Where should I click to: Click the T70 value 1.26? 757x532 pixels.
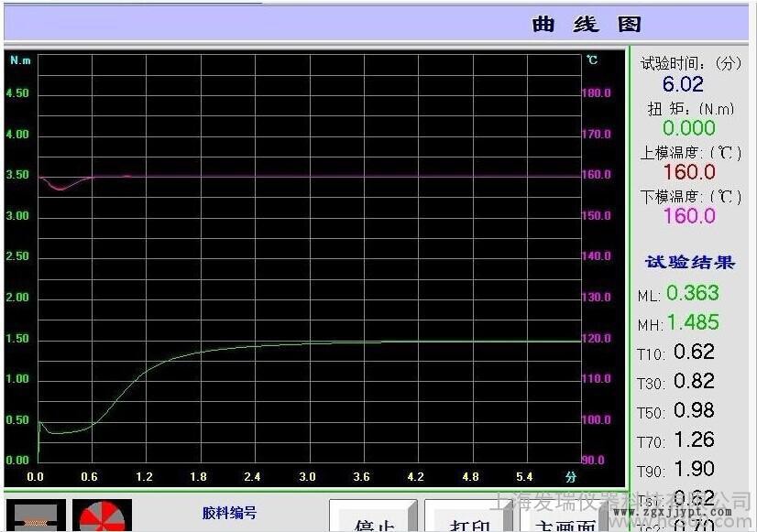pos(694,440)
